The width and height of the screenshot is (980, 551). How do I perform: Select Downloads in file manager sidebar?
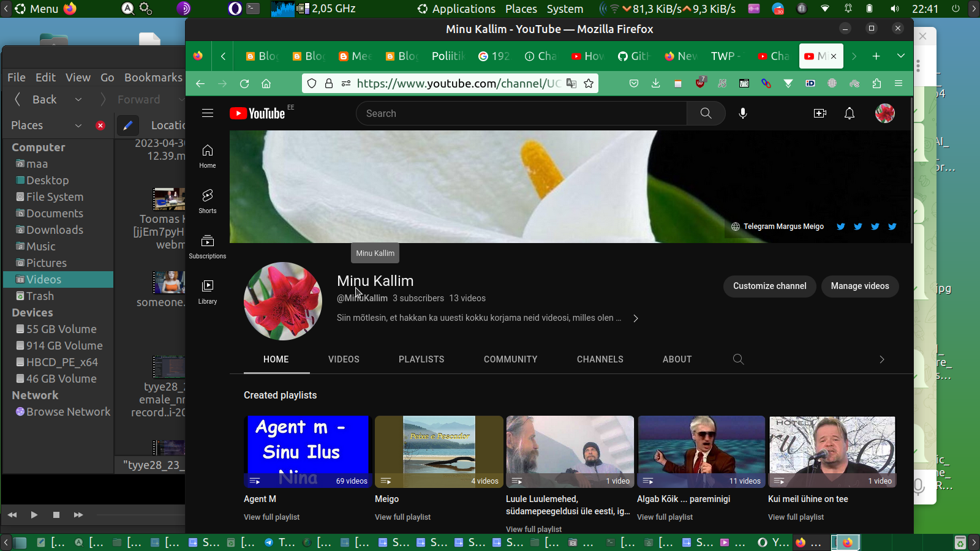55,230
